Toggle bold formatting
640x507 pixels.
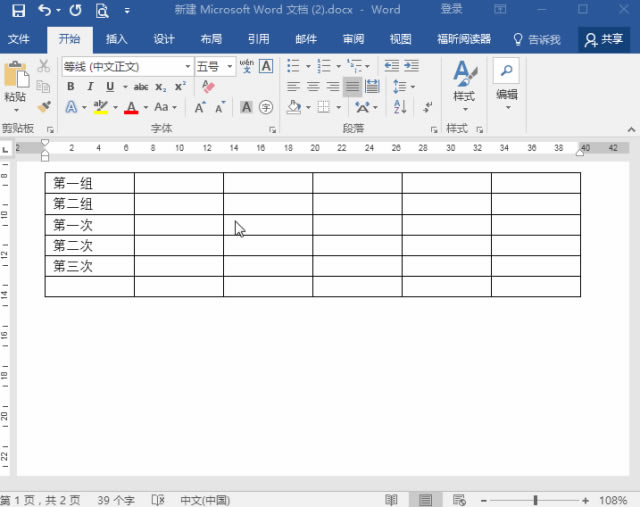(71, 87)
